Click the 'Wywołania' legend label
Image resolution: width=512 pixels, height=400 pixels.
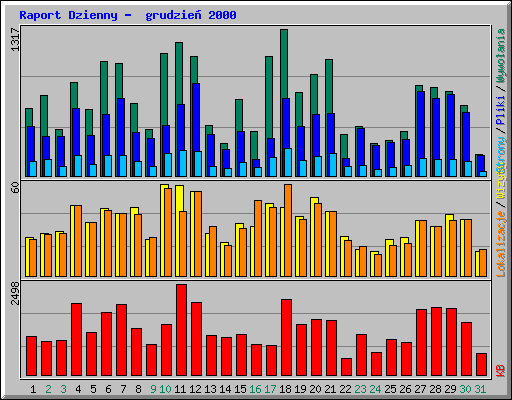[x=501, y=55]
